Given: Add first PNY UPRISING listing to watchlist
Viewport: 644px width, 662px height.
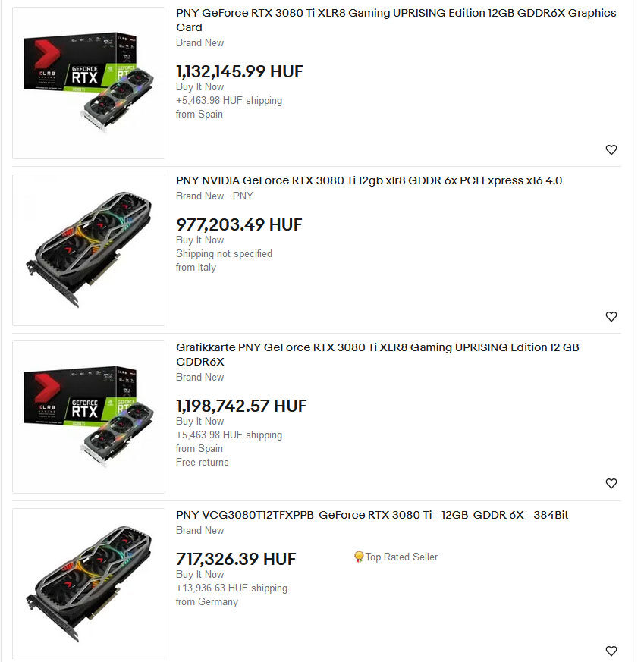Looking at the screenshot, I should pyautogui.click(x=611, y=150).
